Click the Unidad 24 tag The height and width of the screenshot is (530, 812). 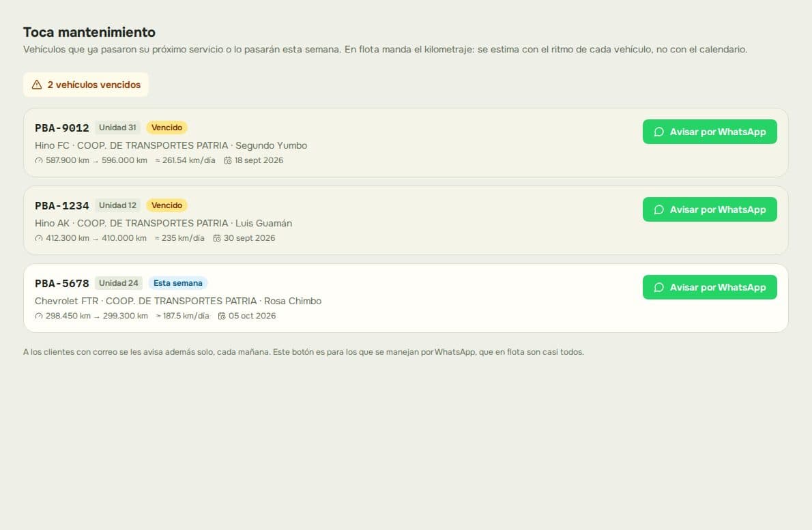click(x=119, y=282)
